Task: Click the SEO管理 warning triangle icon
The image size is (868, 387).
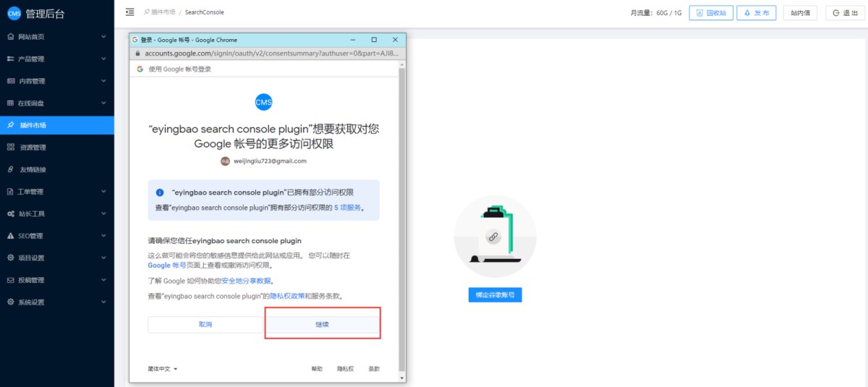Action: coord(10,236)
